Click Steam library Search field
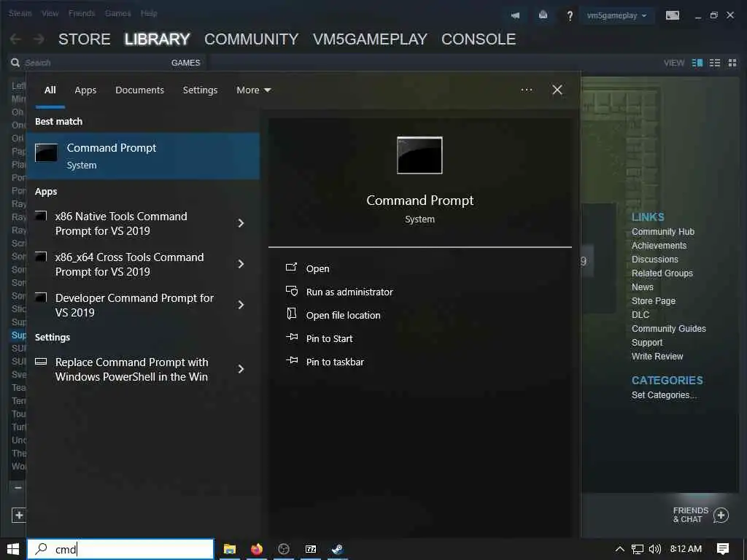Screen dimensions: 747x560 tap(90, 63)
